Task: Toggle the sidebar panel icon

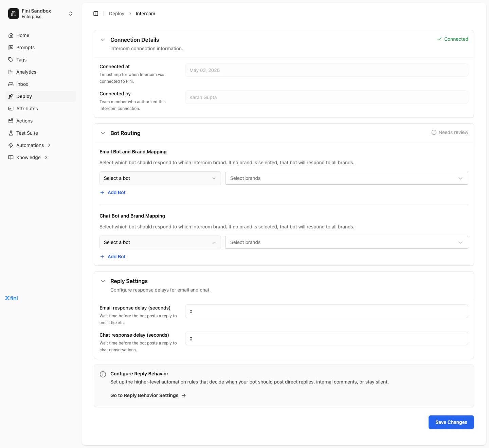Action: click(96, 14)
